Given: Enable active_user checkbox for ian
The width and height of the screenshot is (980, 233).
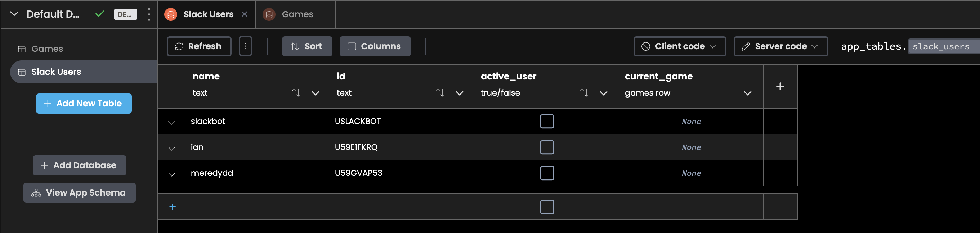Looking at the screenshot, I should point(547,147).
